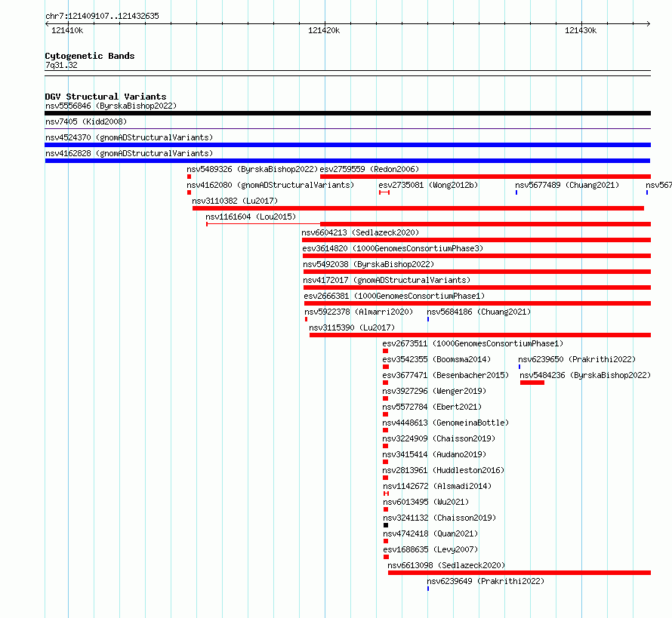Open esv1688635 (Levy2007) label
The width and height of the screenshot is (672, 618).
[x=430, y=549]
